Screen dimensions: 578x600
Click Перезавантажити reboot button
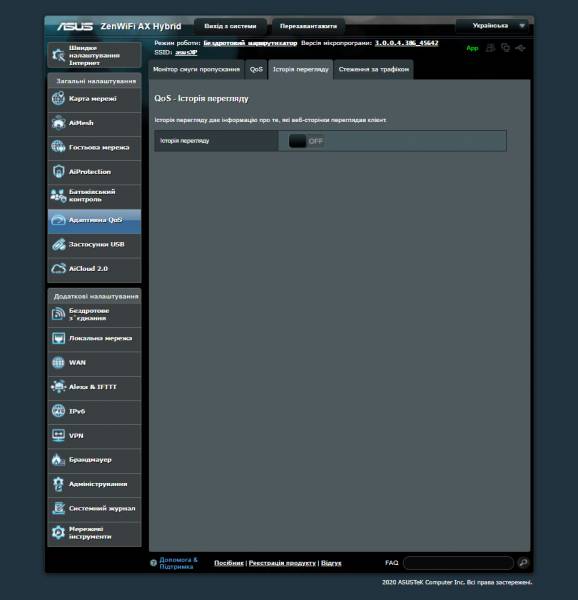tap(308, 26)
